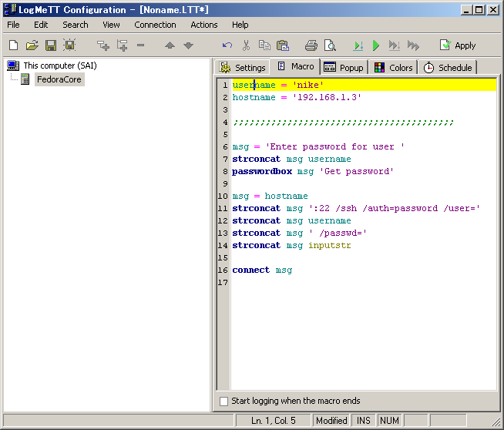The width and height of the screenshot is (504, 430).
Task: Click the 'nike' string on line 1
Action: [307, 86]
